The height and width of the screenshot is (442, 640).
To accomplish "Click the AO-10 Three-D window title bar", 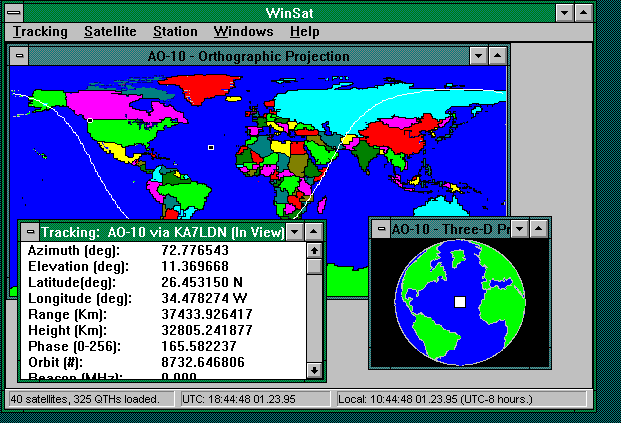I will [450, 229].
